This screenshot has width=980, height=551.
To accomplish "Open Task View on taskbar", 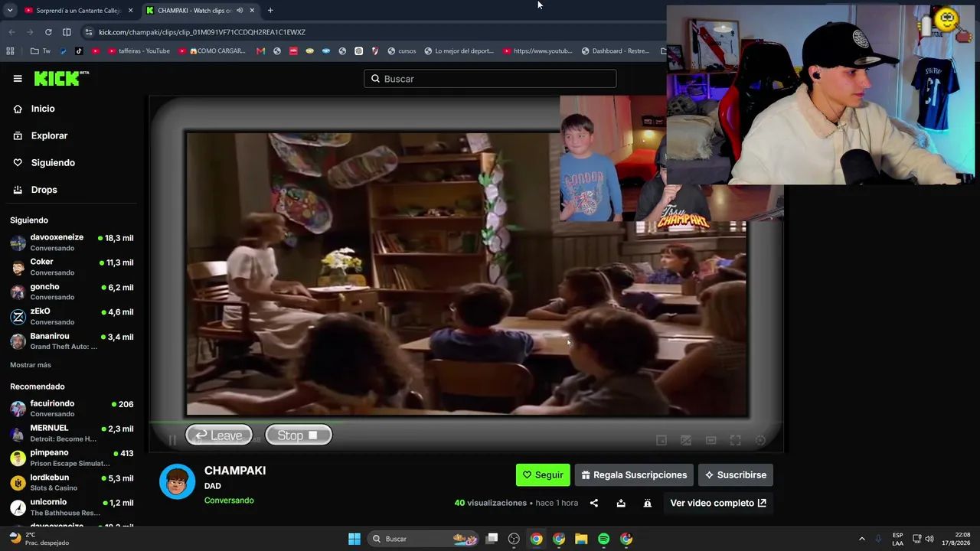I will [492, 539].
